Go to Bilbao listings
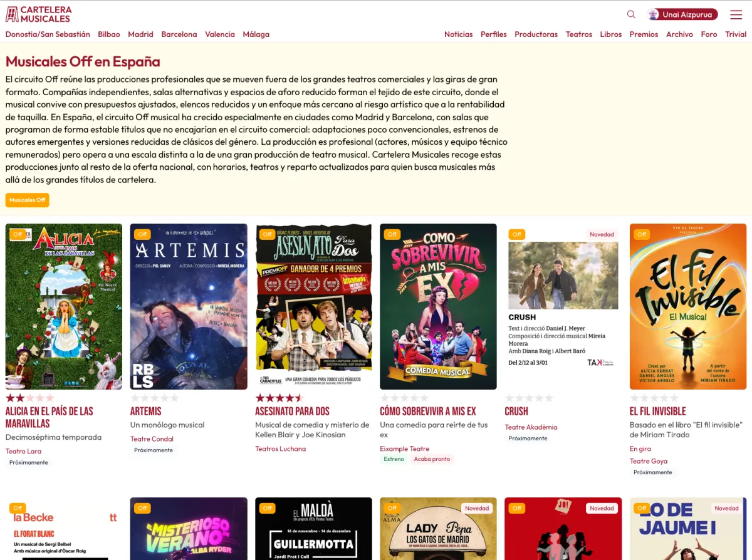 pos(109,34)
